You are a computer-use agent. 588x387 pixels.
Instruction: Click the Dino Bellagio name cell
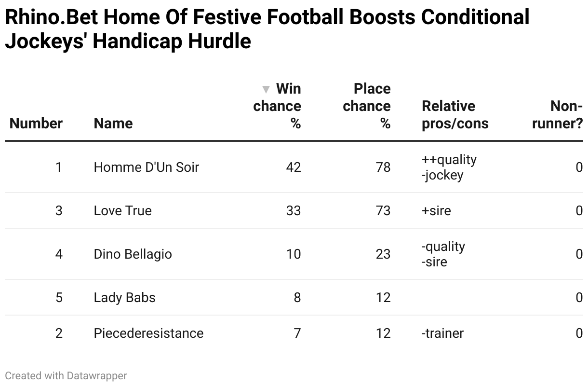[133, 254]
